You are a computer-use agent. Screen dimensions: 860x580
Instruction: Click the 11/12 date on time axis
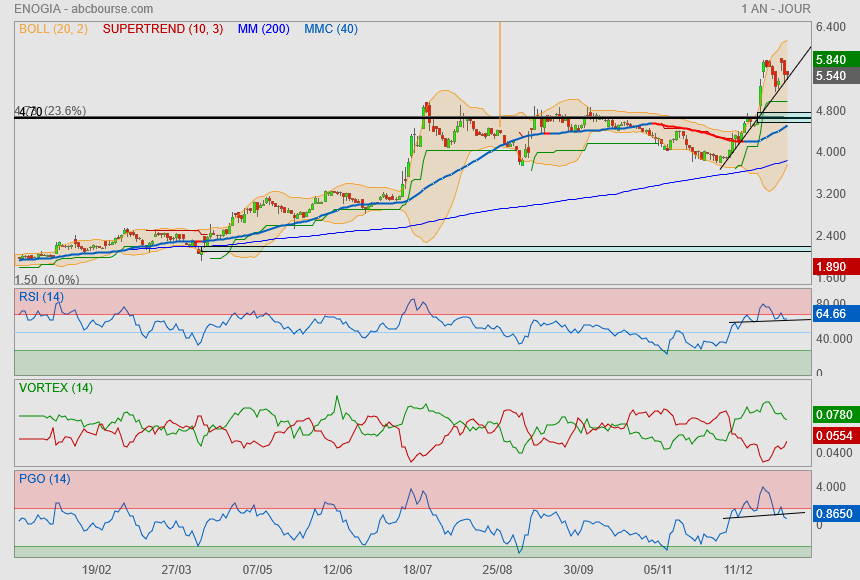[738, 569]
